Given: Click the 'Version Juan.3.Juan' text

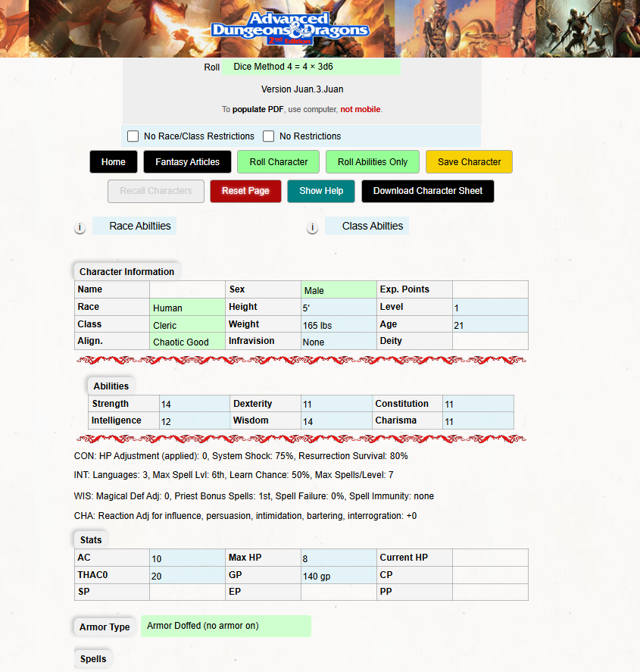Looking at the screenshot, I should point(302,89).
